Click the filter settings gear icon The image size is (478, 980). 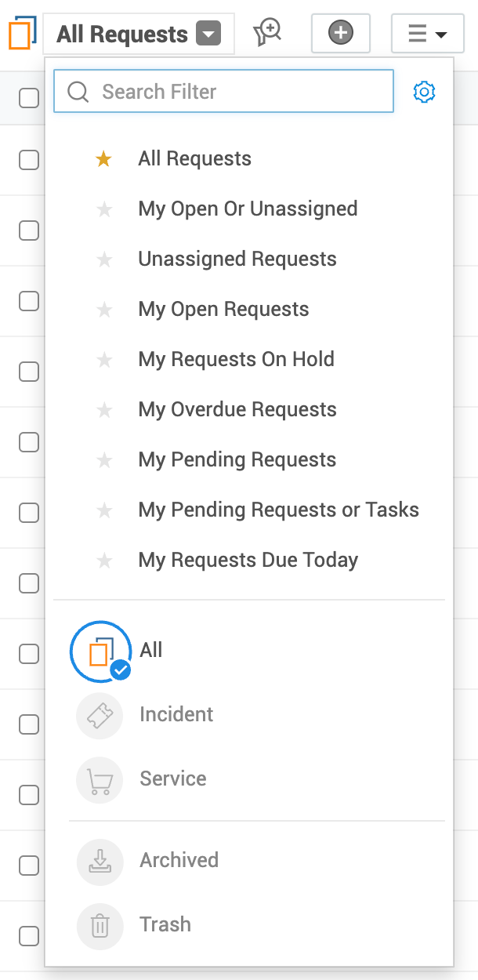[x=424, y=92]
